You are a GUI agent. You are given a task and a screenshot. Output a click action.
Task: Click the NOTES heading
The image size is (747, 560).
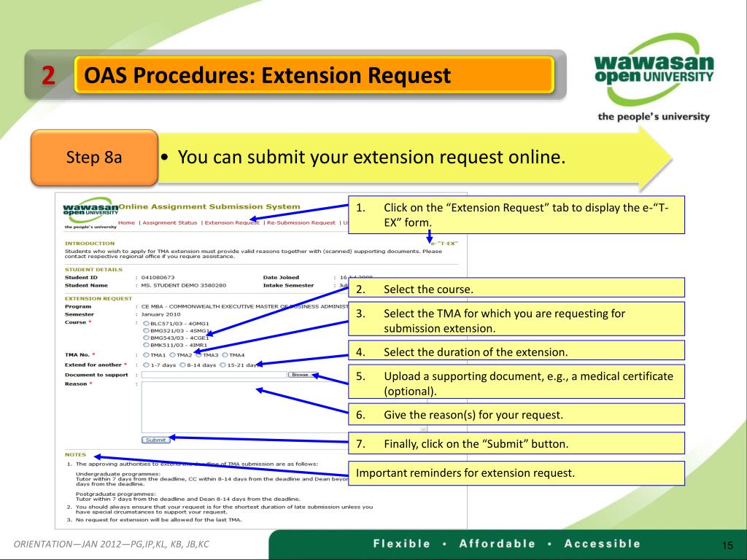point(75,455)
